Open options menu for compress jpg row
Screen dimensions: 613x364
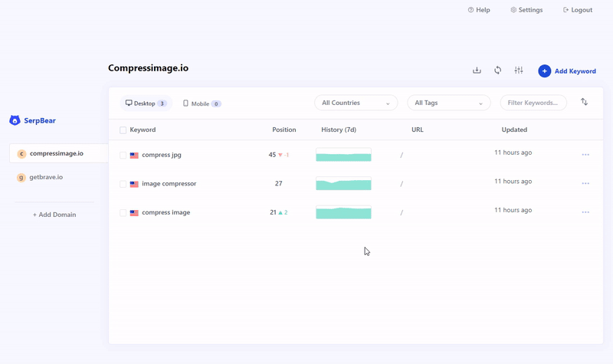coord(585,155)
